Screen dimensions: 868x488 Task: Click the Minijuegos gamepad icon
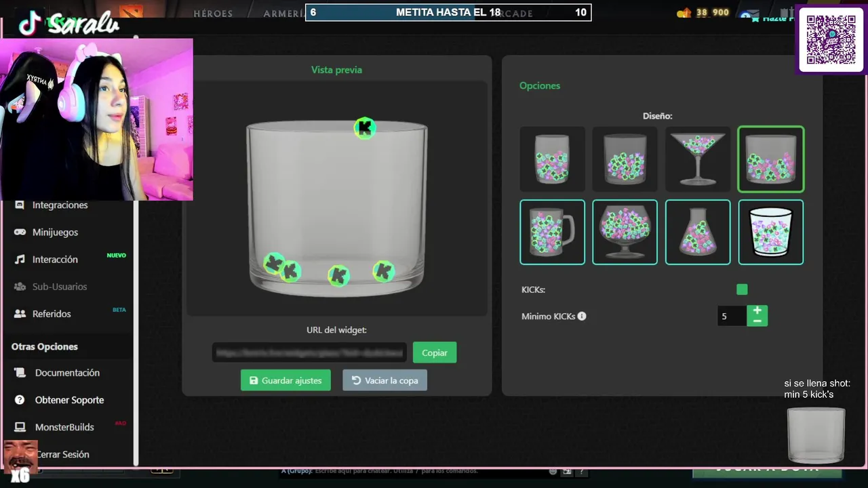point(20,232)
